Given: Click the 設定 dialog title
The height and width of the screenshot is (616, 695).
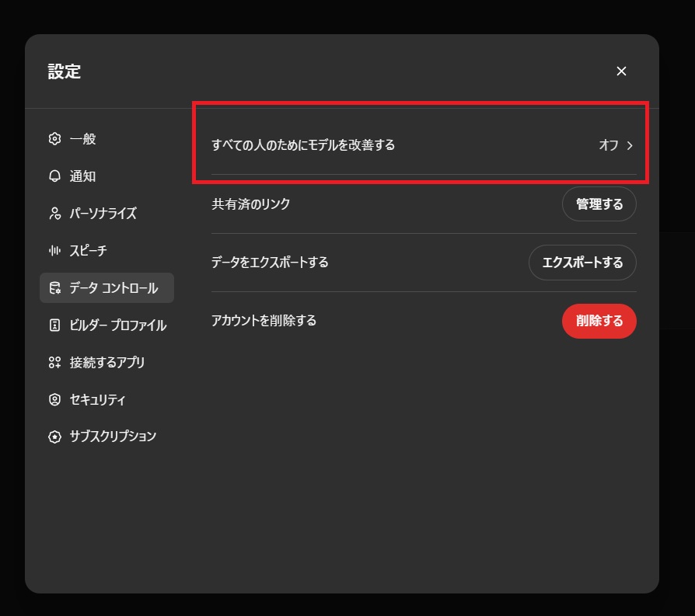Looking at the screenshot, I should 65,71.
